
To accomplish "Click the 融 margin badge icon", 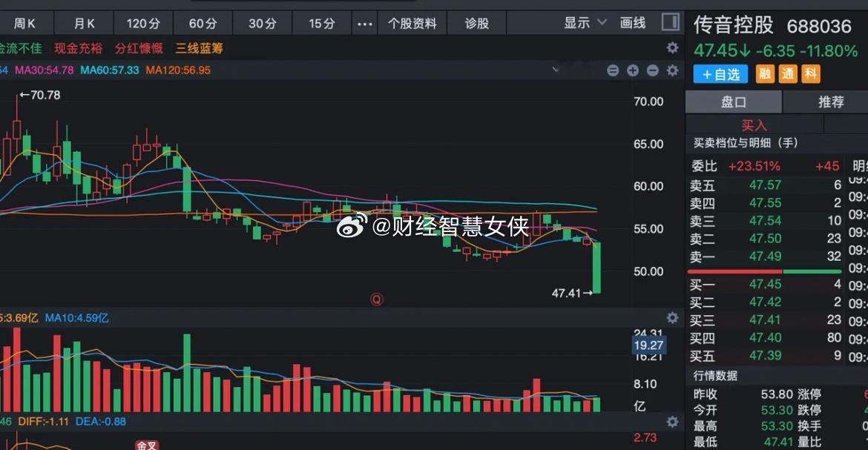I will 765,73.
